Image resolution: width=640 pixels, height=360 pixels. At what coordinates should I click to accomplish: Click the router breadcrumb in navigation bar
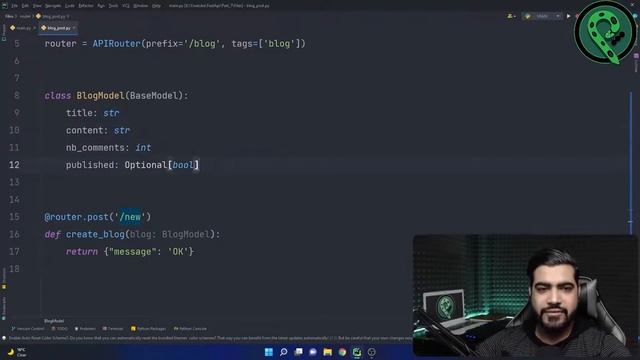pos(25,16)
